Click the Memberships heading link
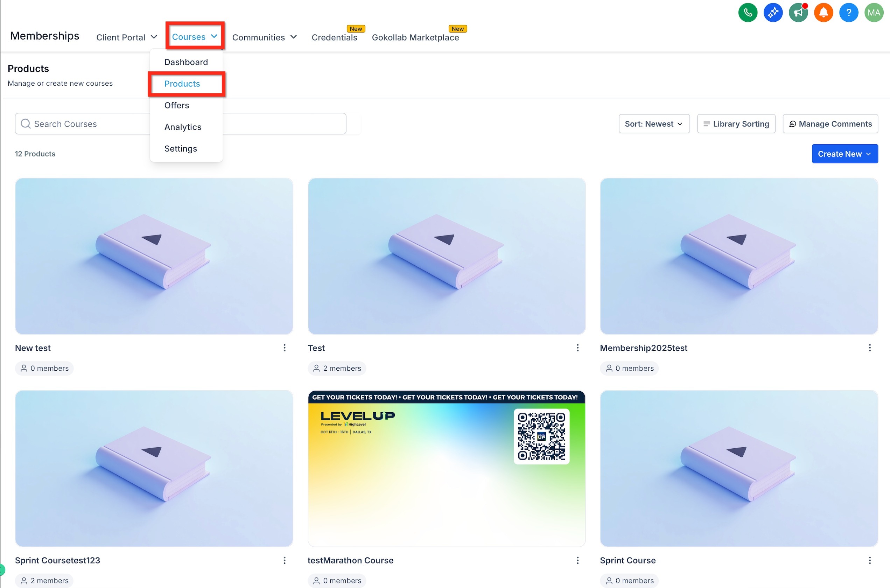 click(x=44, y=36)
